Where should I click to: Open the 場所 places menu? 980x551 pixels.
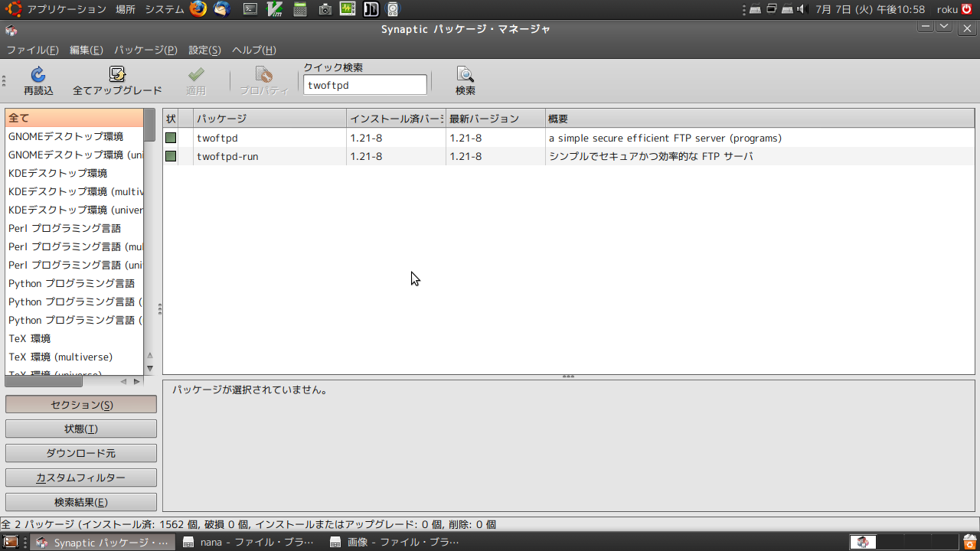[x=126, y=9]
